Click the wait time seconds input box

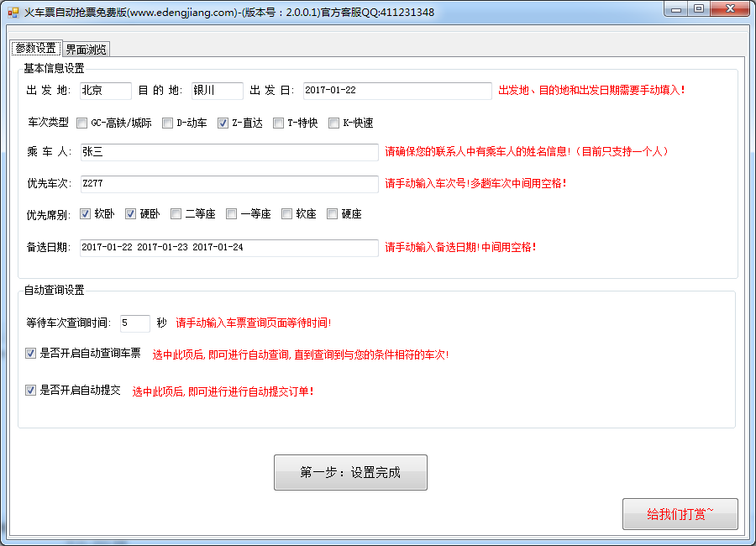click(134, 323)
